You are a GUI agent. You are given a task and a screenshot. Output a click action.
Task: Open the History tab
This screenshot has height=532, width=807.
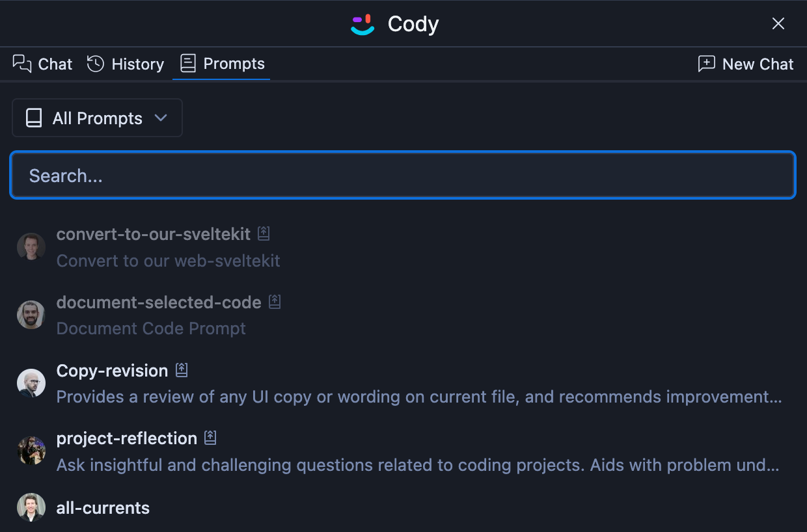tap(126, 64)
